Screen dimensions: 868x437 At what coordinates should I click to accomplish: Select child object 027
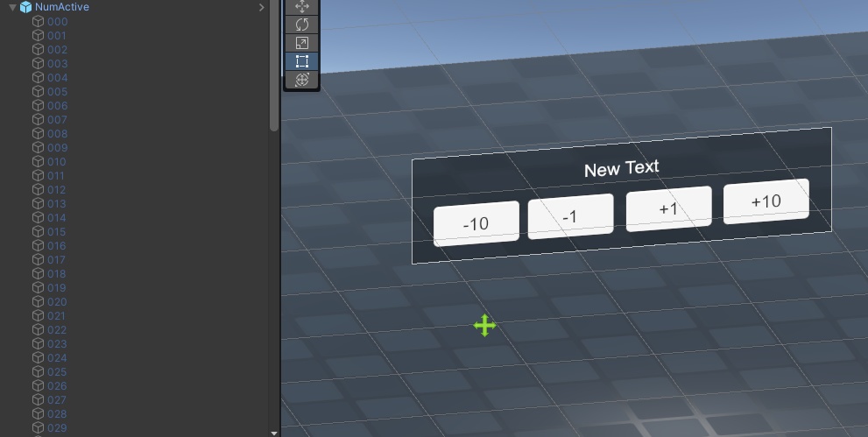coord(58,400)
